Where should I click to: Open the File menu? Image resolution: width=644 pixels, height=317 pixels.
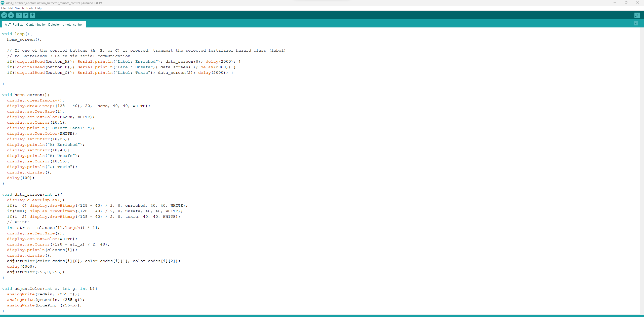[3, 8]
